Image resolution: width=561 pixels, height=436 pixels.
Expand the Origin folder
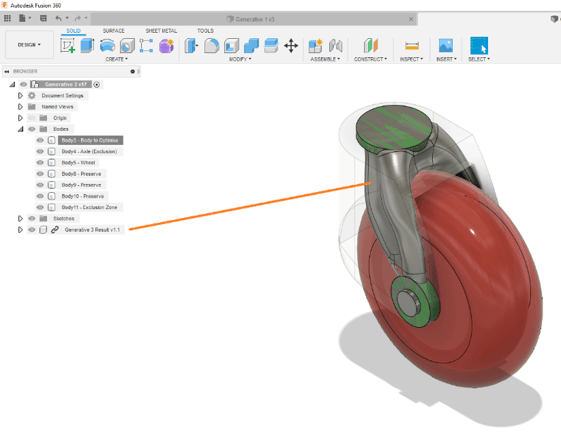click(x=20, y=118)
